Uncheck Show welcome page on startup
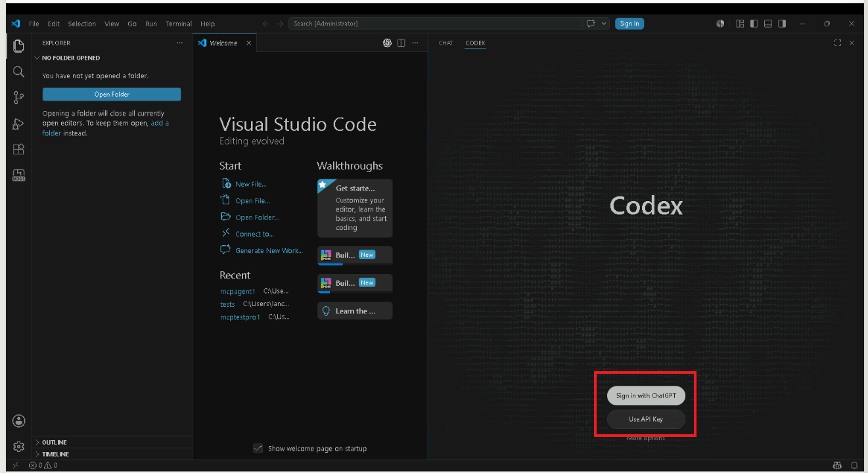Viewport: 868px width, 473px height. tap(258, 448)
